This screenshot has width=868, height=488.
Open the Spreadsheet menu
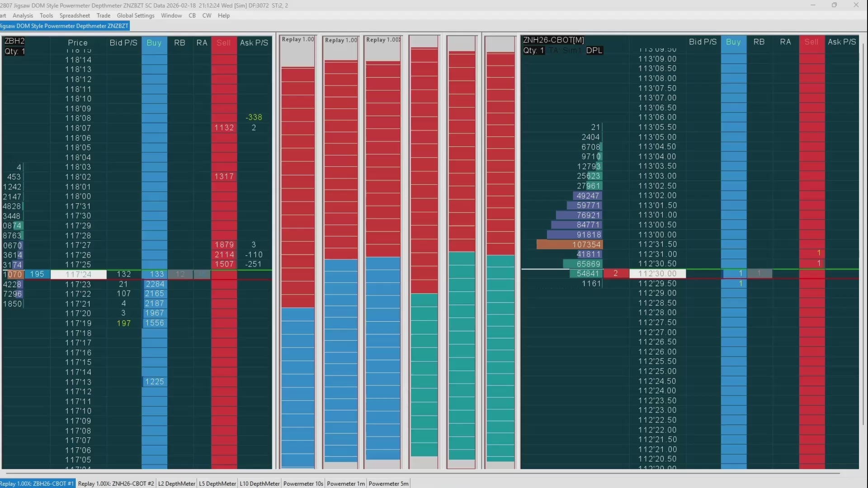point(75,15)
